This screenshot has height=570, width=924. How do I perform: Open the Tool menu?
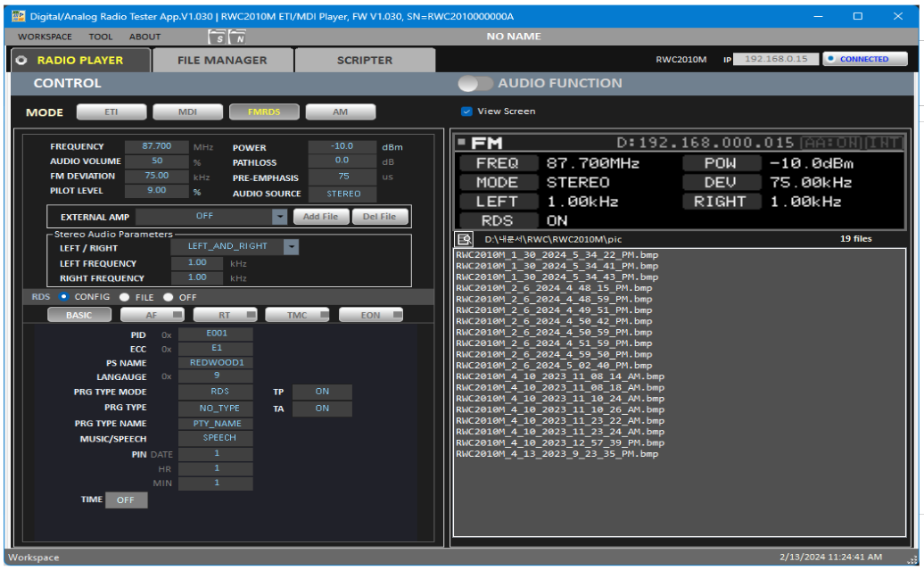101,37
